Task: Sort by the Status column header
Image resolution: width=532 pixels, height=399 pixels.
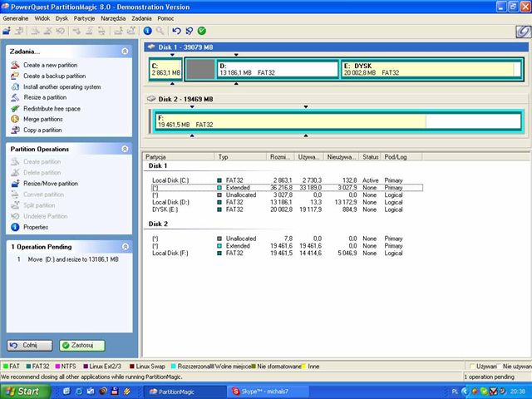Action: coord(370,157)
